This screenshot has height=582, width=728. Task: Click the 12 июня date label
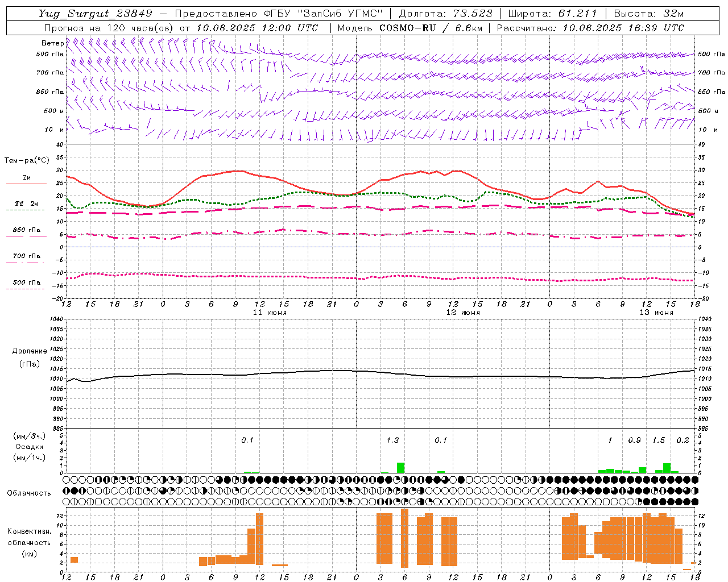pos(463,313)
